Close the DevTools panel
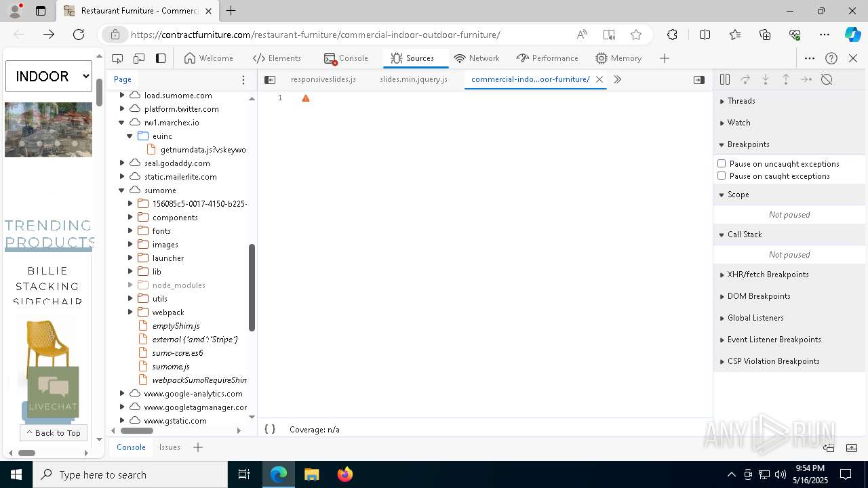This screenshot has height=488, width=868. coord(853,58)
